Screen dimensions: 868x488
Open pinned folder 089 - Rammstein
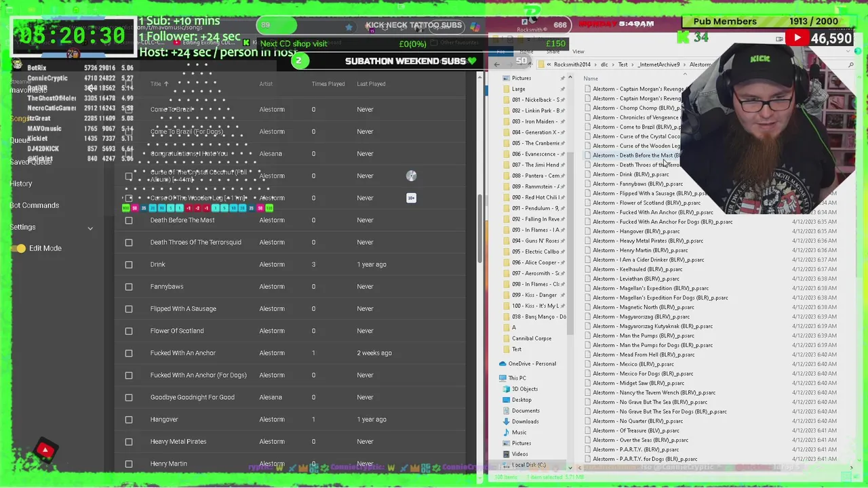click(x=536, y=186)
